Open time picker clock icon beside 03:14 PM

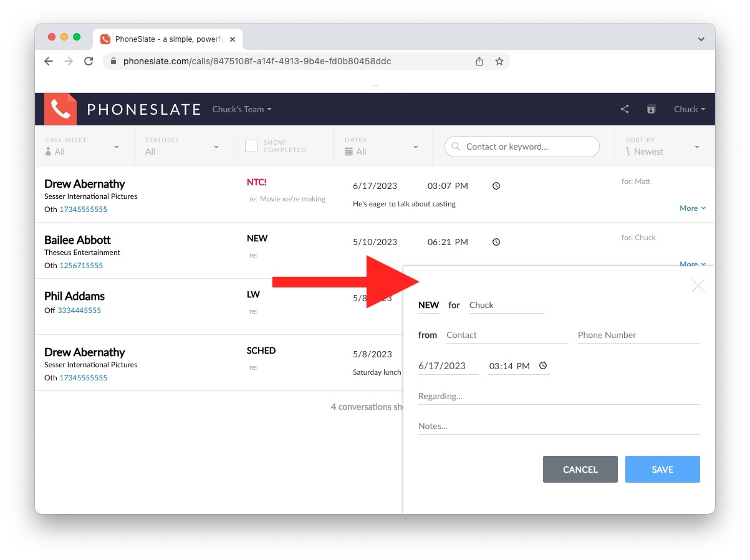coord(543,366)
